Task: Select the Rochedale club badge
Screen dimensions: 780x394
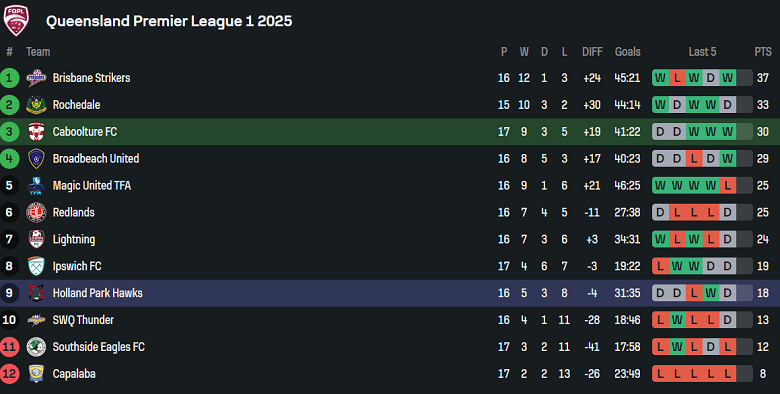Action: click(x=36, y=104)
